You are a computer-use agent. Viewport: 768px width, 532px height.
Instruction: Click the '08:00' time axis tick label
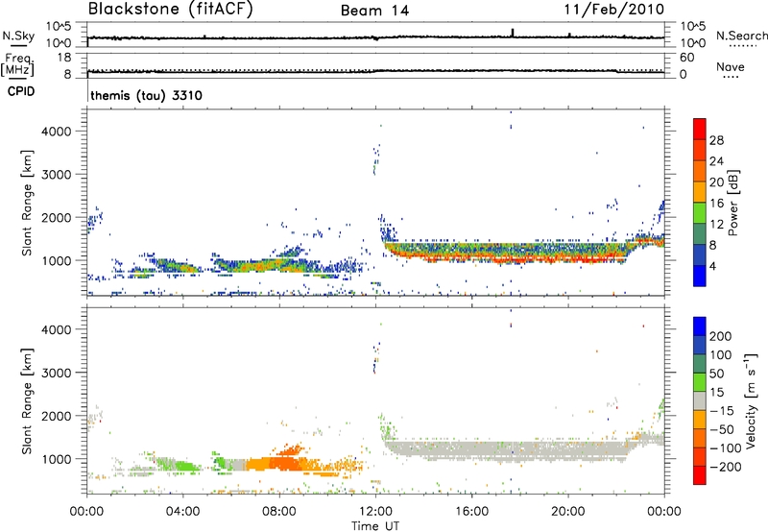pyautogui.click(x=279, y=512)
